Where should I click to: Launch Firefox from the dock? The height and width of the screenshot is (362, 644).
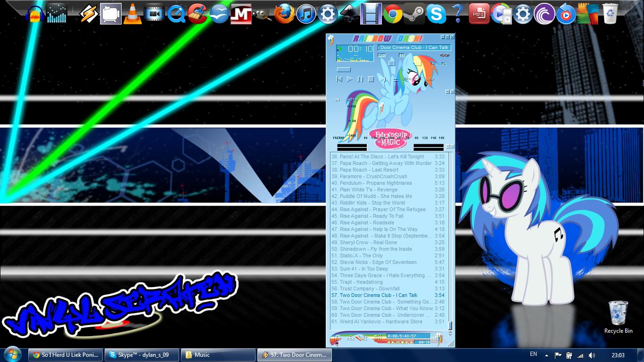click(284, 14)
